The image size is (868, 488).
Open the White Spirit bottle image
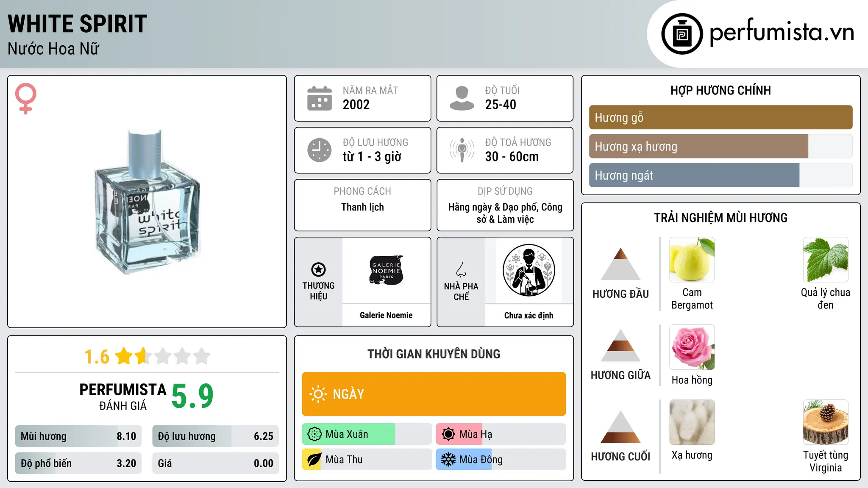click(147, 202)
